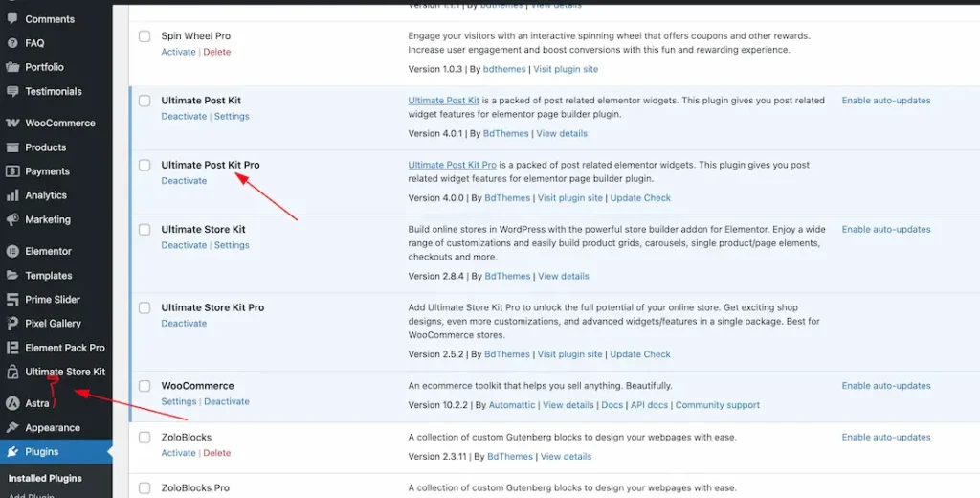The width and height of the screenshot is (980, 498).
Task: Open the Pixel Gallery menu
Action: point(53,324)
